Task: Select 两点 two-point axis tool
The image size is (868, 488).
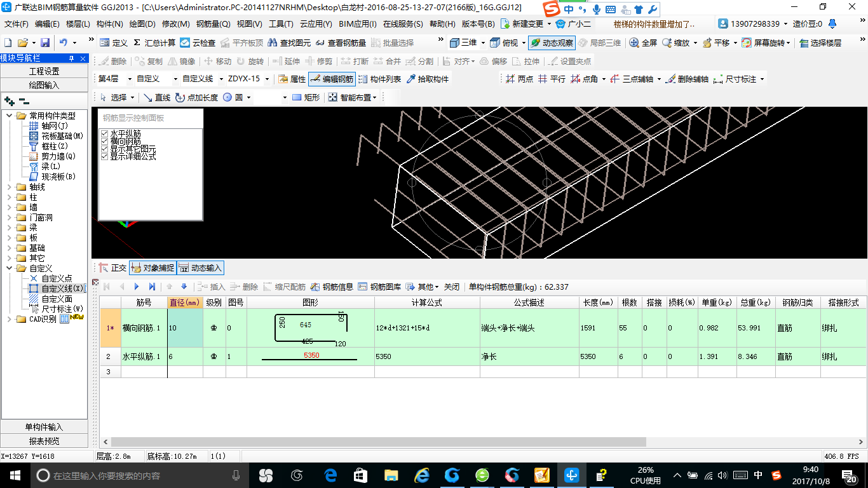Action: pyautogui.click(x=519, y=79)
